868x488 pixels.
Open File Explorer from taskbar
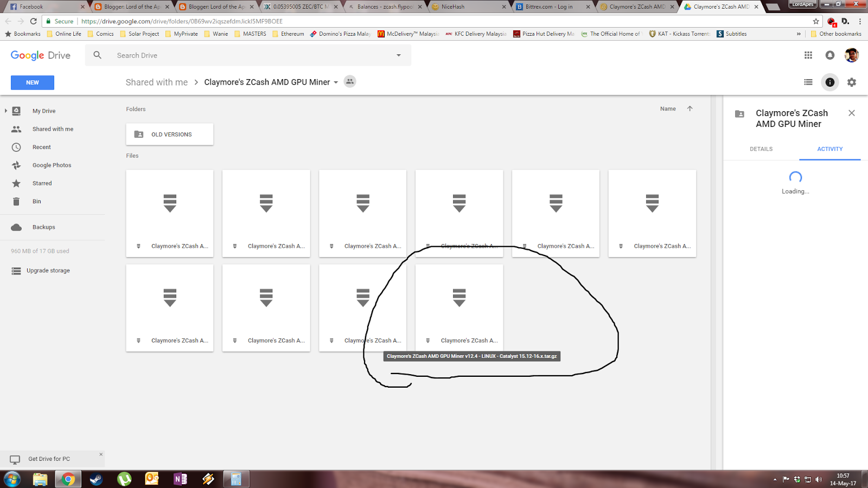(x=40, y=479)
